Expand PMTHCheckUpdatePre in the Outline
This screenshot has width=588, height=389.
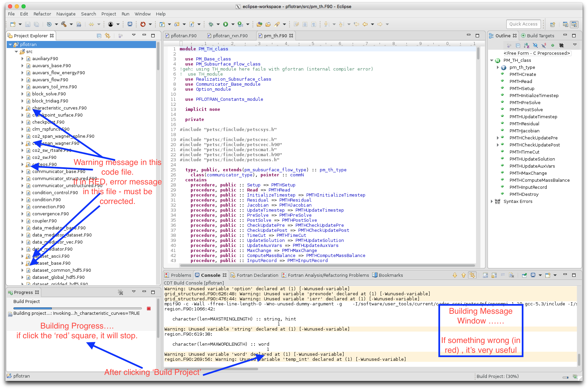[x=498, y=138]
